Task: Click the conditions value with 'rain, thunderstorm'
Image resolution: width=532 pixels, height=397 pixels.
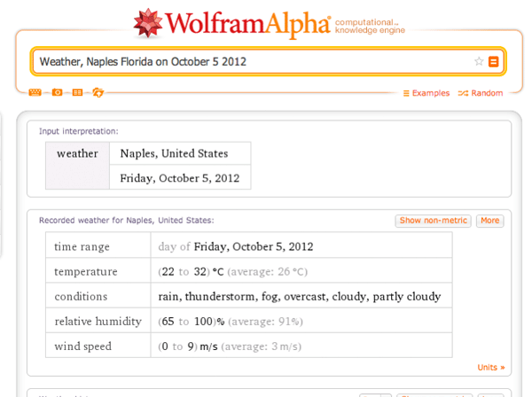Action: tap(301, 296)
